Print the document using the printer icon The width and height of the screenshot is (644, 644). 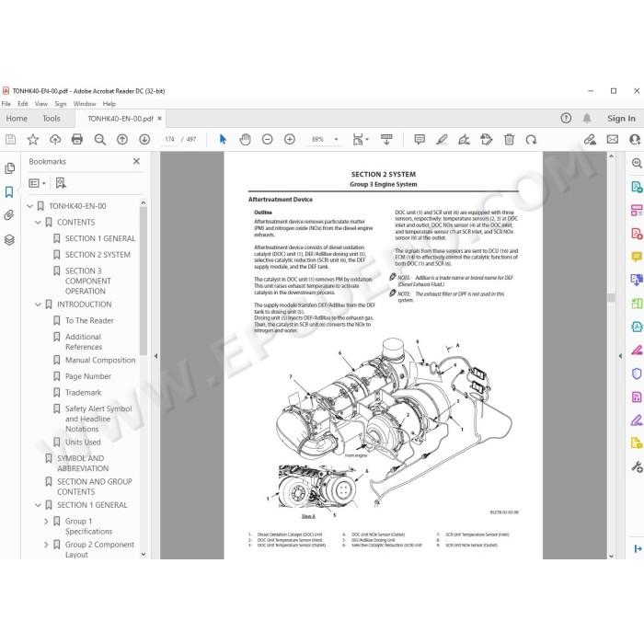[77, 140]
